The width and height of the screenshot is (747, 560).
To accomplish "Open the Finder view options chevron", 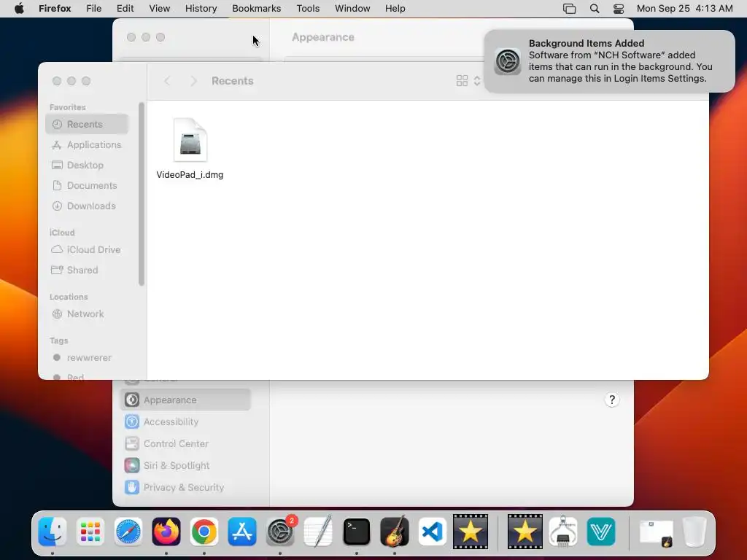I will (477, 81).
